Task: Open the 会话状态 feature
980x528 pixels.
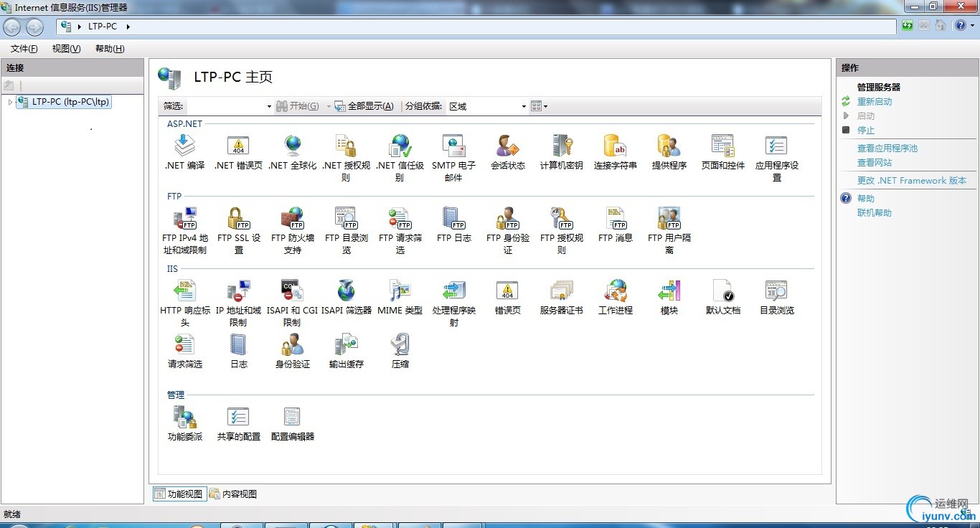Action: pos(507,152)
